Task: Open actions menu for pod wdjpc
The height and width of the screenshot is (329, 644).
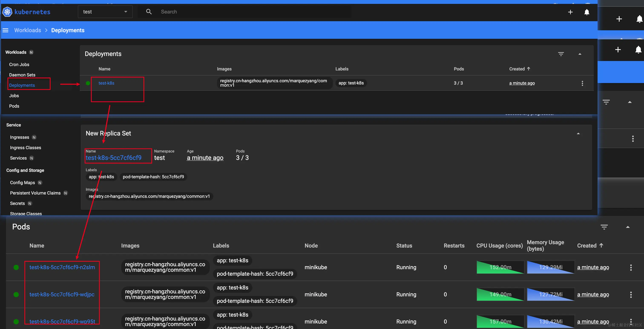Action: [631, 295]
